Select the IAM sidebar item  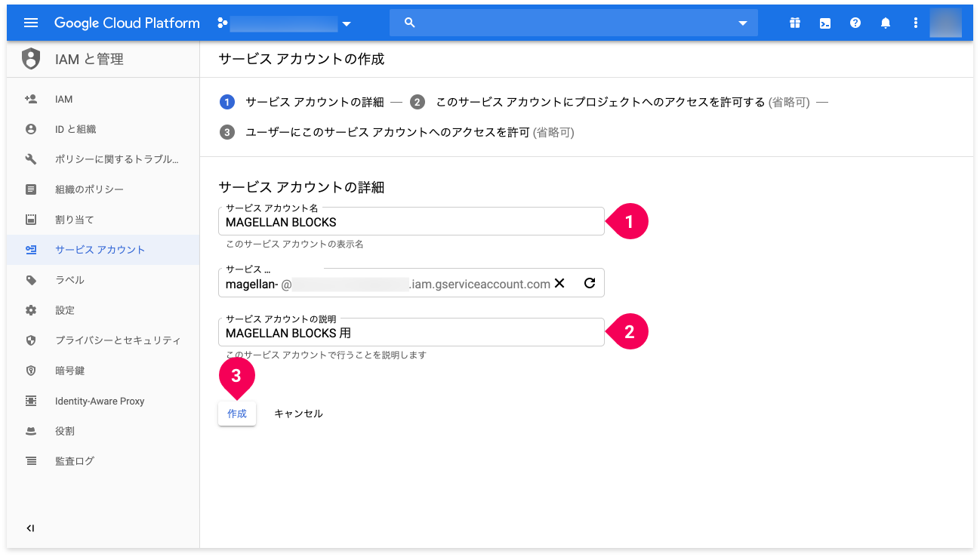[x=103, y=99]
